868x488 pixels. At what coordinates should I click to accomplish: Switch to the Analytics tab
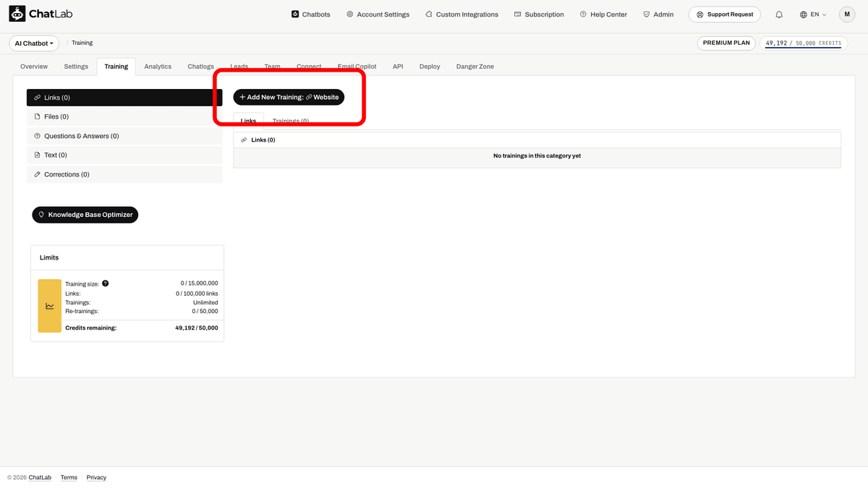coord(158,67)
